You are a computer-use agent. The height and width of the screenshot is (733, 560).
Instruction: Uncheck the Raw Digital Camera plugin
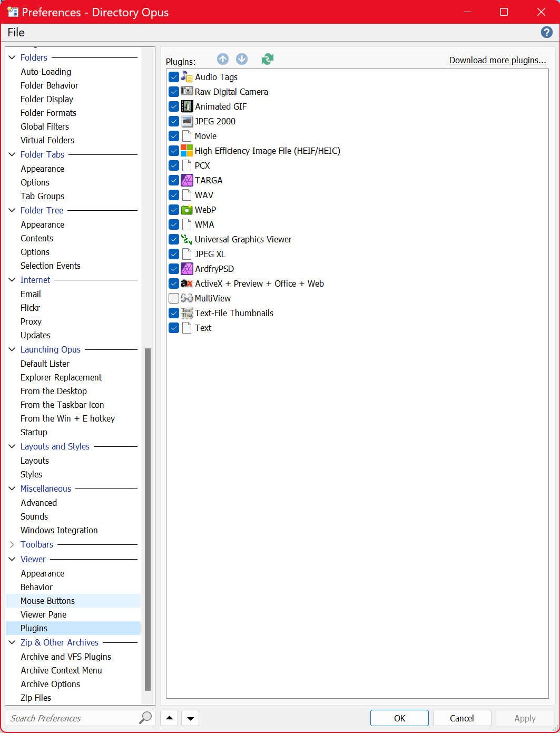tap(174, 92)
